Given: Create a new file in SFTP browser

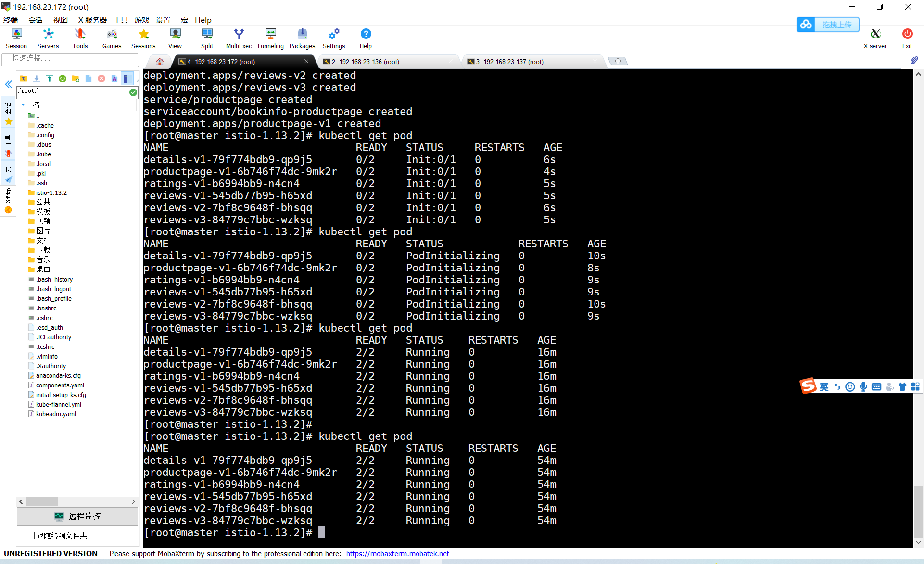Looking at the screenshot, I should [89, 78].
